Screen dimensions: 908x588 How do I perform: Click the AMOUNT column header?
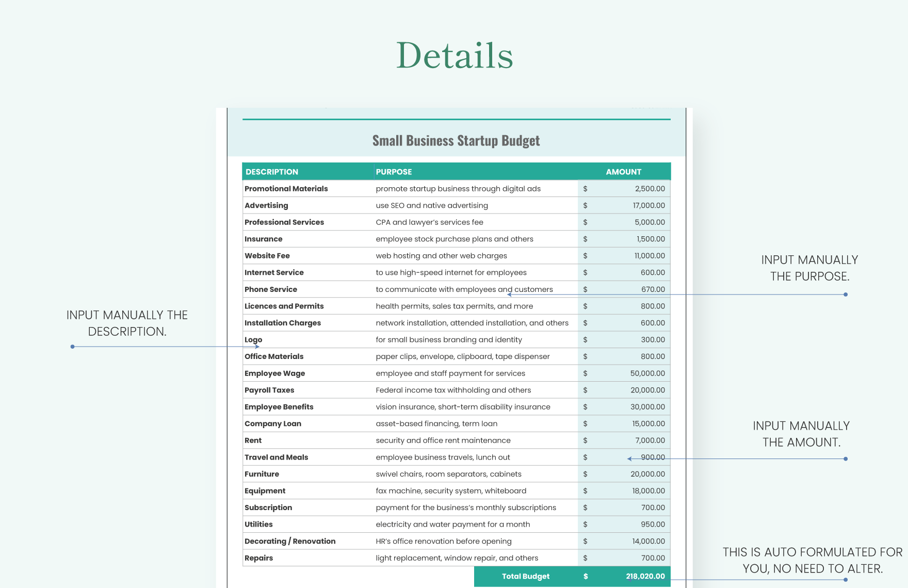623,172
